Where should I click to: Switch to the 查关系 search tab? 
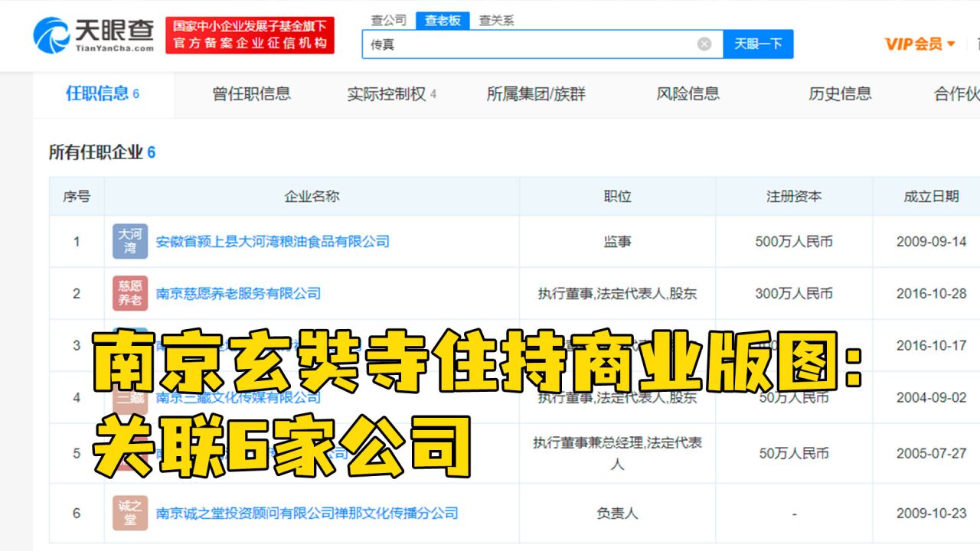[x=497, y=21]
